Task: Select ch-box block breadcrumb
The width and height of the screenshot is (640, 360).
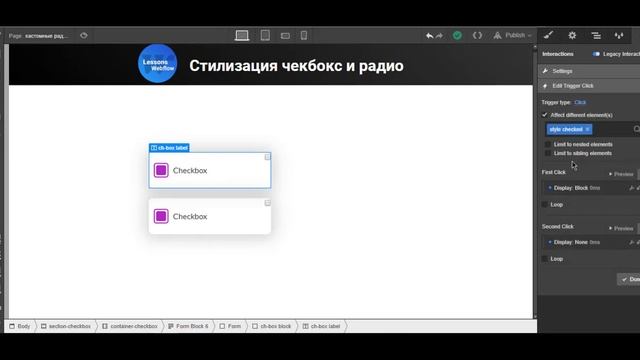Action: pyautogui.click(x=271, y=326)
